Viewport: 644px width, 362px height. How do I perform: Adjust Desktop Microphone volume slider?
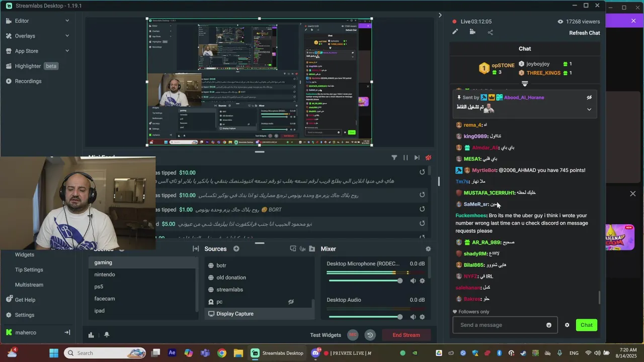click(365, 281)
